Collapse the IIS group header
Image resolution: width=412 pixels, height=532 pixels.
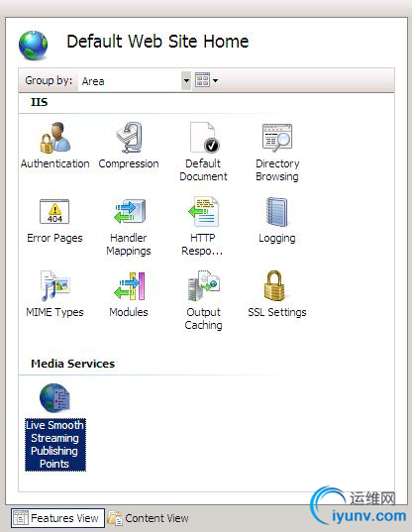coord(40,102)
